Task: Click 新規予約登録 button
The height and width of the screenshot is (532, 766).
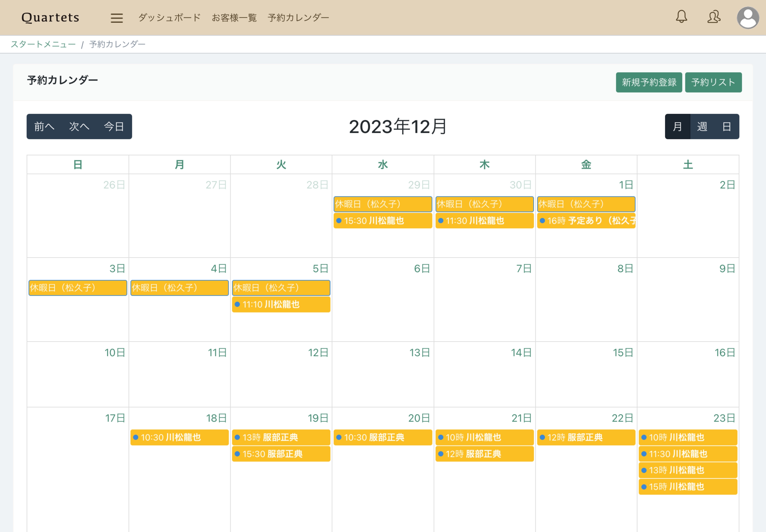Action: click(x=649, y=82)
